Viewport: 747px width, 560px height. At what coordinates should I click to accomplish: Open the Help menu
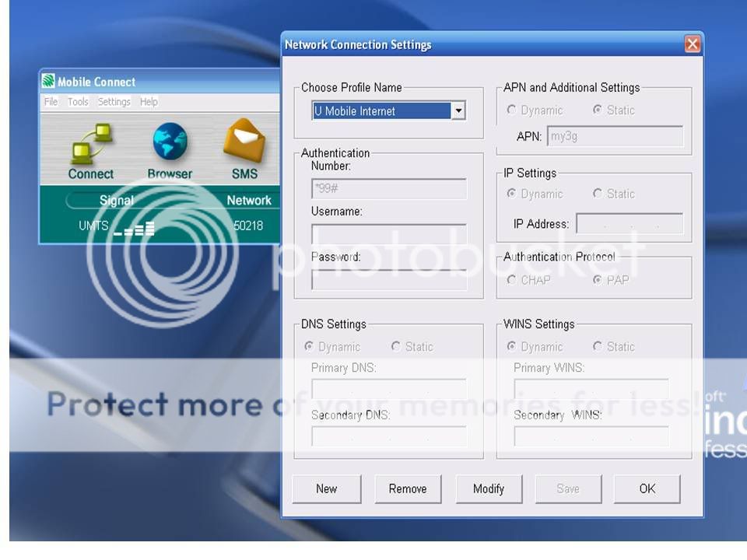pyautogui.click(x=149, y=102)
